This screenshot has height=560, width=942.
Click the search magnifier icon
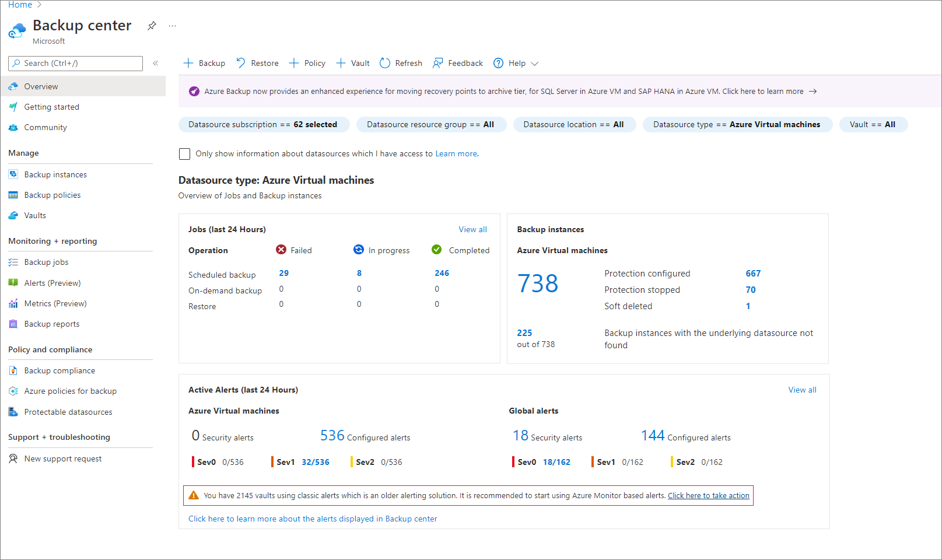(x=16, y=63)
